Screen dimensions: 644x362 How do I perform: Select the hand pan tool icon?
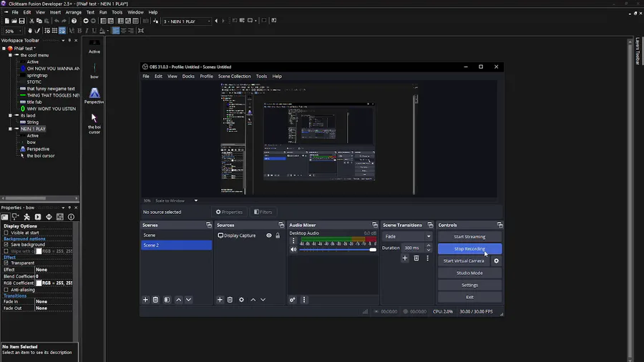(29, 31)
